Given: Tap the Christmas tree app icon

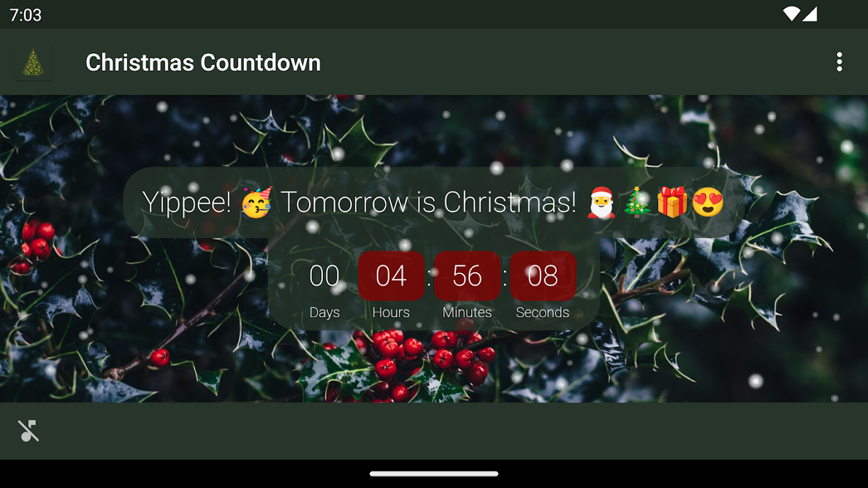Looking at the screenshot, I should pyautogui.click(x=33, y=62).
